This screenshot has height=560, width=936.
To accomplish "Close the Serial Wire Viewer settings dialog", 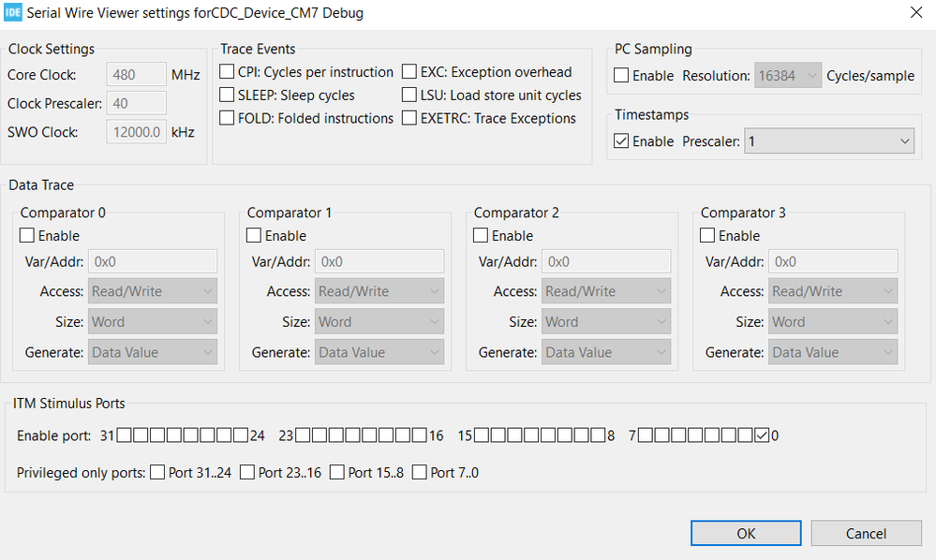I will click(916, 12).
